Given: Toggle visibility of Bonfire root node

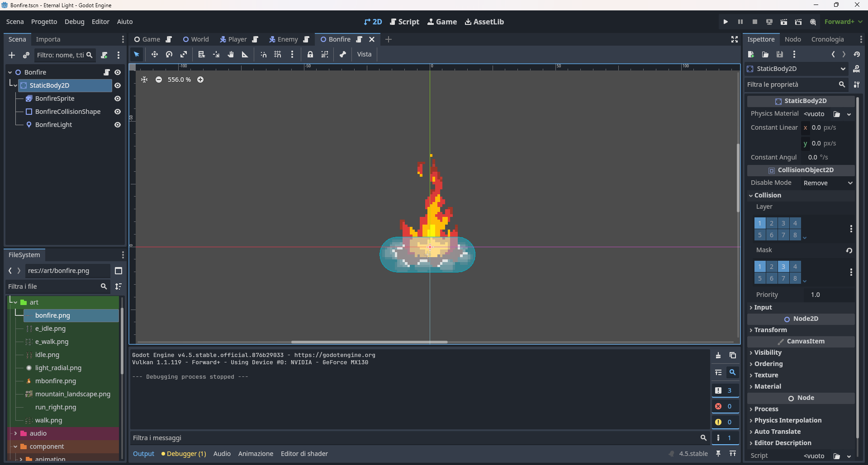Looking at the screenshot, I should pyautogui.click(x=118, y=72).
